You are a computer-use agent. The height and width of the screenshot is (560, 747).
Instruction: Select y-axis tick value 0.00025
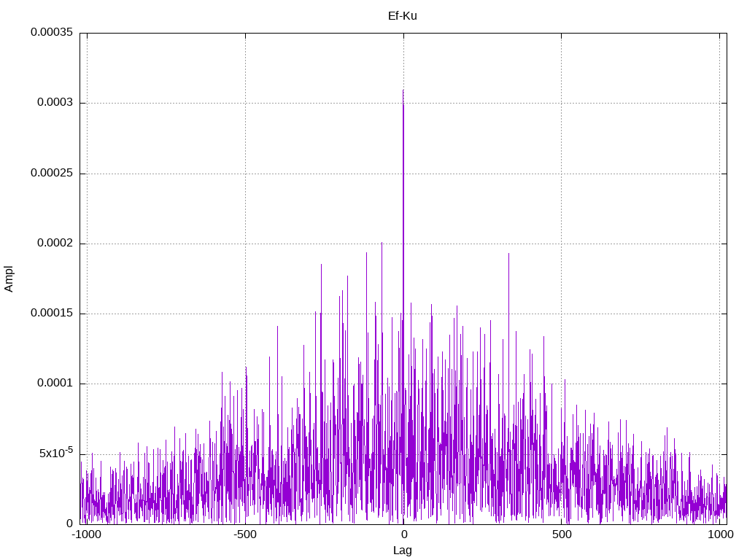tap(52, 173)
